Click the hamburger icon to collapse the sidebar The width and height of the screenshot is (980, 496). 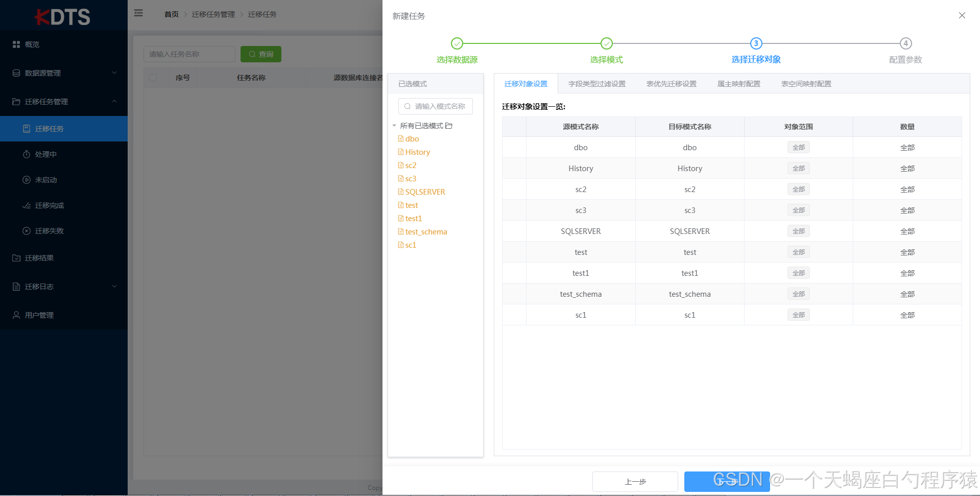pyautogui.click(x=138, y=13)
